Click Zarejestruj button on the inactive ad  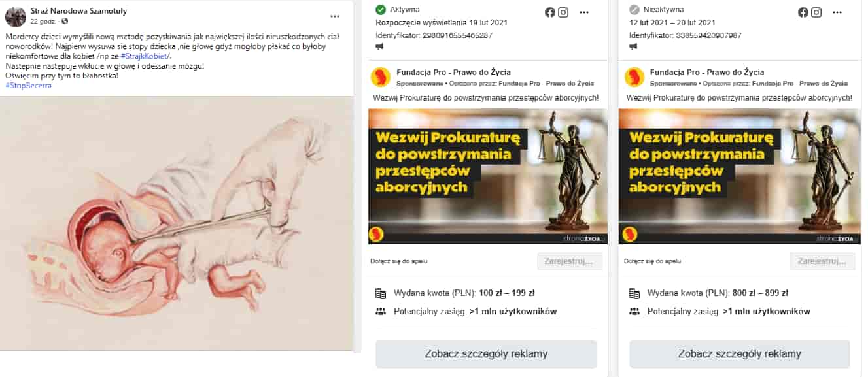pyautogui.click(x=823, y=261)
